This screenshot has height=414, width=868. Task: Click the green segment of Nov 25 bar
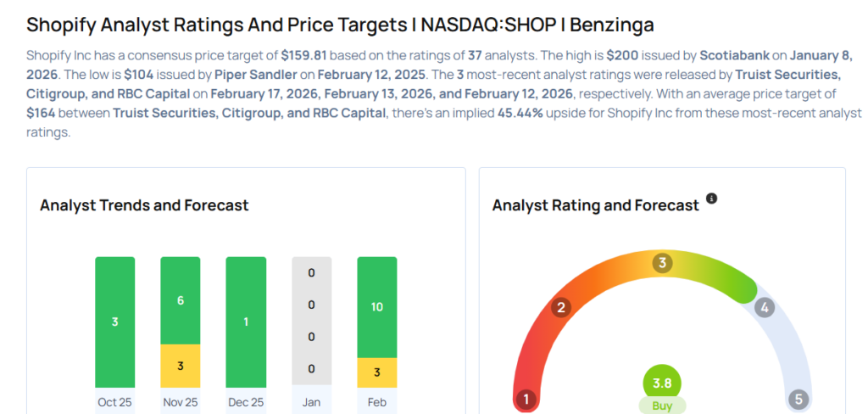pyautogui.click(x=181, y=300)
